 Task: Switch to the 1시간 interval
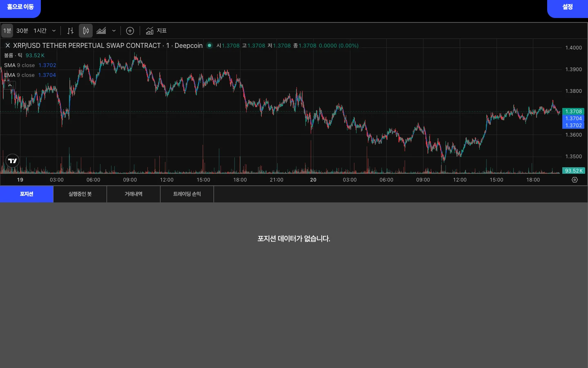point(40,31)
